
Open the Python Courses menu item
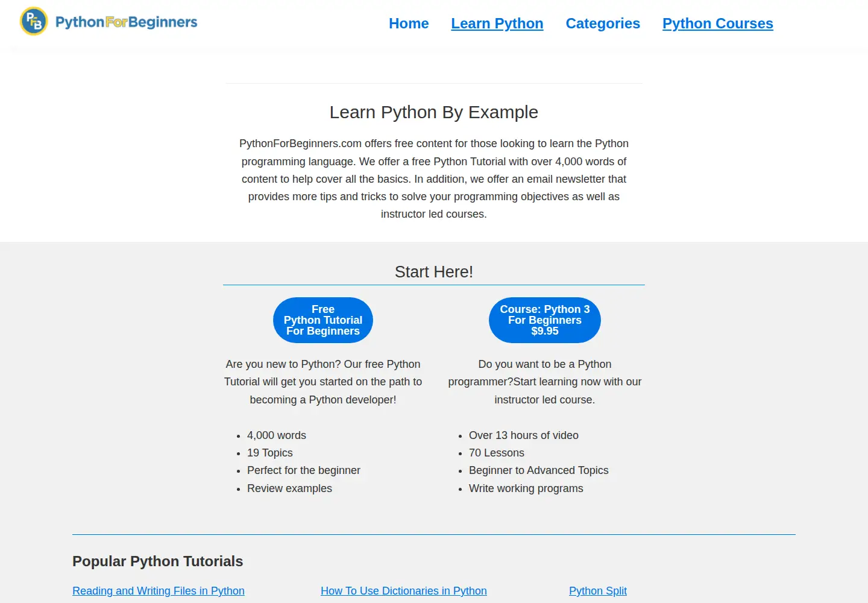click(x=718, y=24)
